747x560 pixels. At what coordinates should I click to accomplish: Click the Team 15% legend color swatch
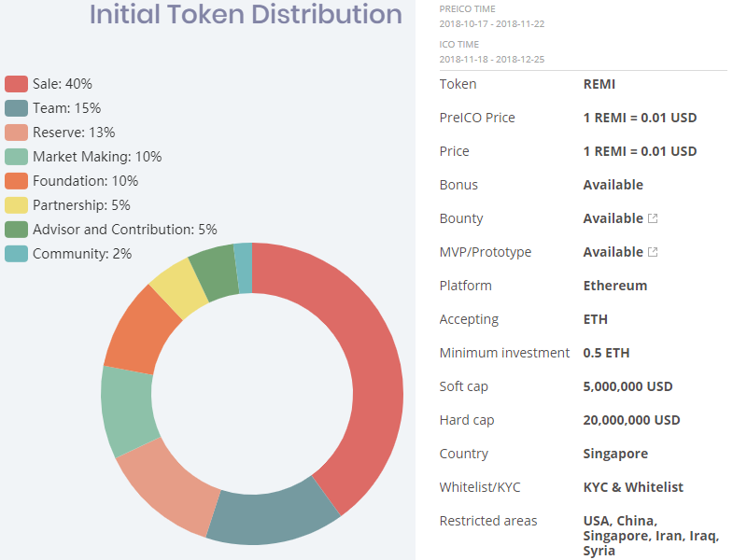tap(16, 108)
